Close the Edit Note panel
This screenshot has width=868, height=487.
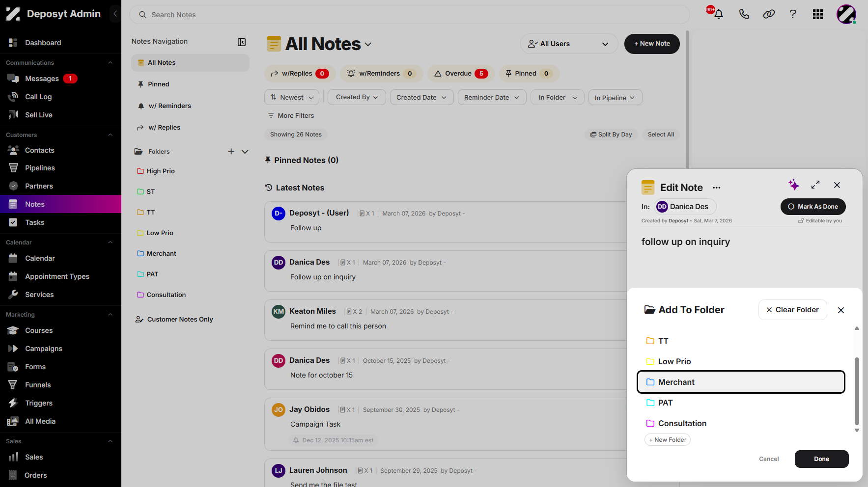(837, 185)
